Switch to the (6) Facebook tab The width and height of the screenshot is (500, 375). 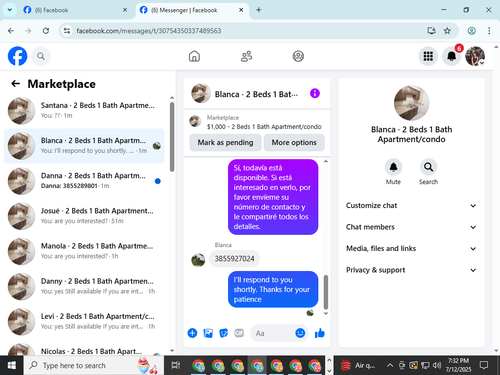tap(75, 10)
